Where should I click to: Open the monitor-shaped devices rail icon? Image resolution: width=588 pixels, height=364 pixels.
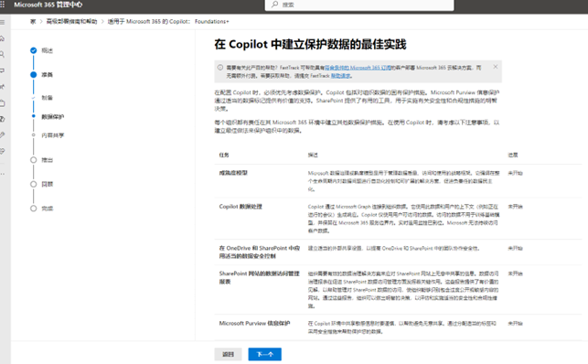click(x=2, y=70)
